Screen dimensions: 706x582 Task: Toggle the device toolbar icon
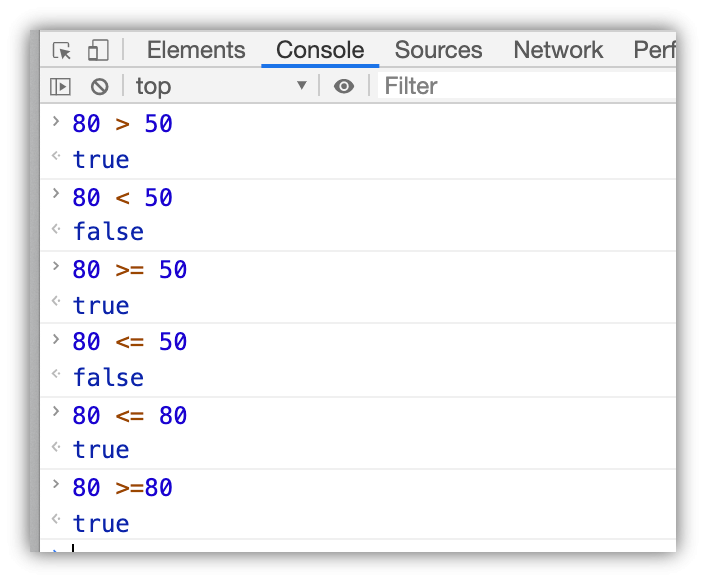pos(97,50)
